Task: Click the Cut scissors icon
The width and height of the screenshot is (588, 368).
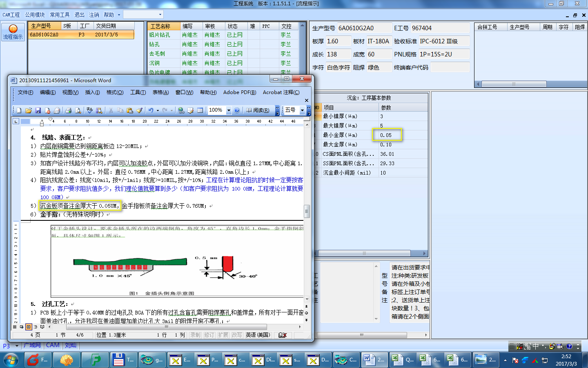Action: [111, 110]
